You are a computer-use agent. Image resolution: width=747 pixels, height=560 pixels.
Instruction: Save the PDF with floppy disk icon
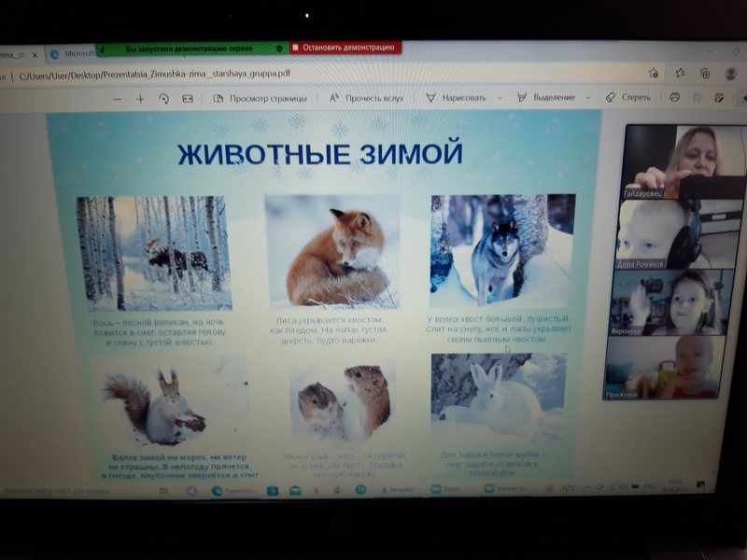[x=697, y=98]
